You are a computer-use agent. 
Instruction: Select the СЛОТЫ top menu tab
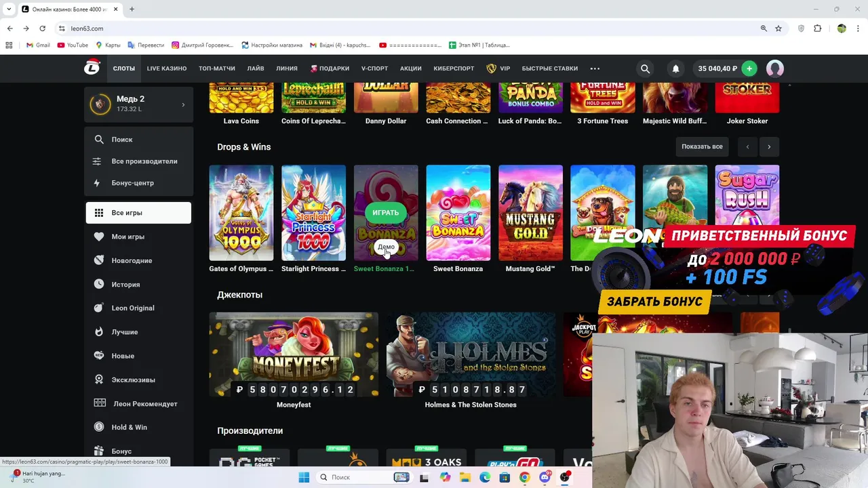click(x=124, y=68)
